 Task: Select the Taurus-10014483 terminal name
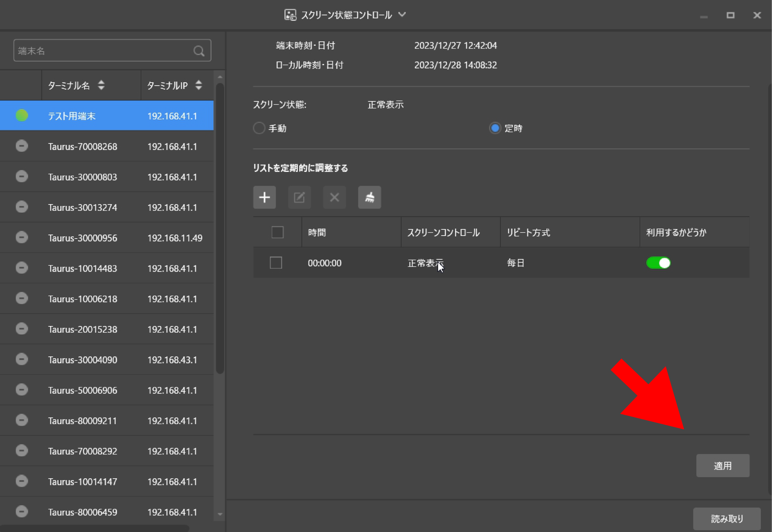tap(82, 268)
